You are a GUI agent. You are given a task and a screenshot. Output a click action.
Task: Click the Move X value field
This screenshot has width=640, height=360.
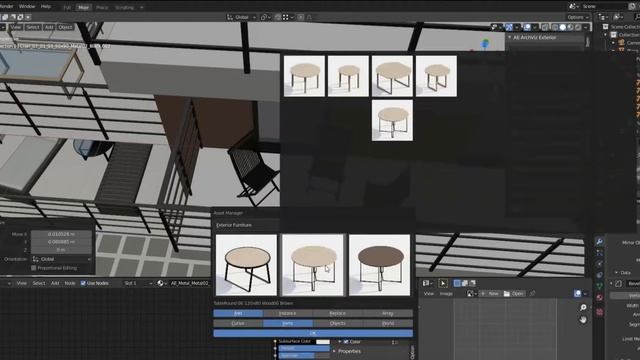coord(61,234)
